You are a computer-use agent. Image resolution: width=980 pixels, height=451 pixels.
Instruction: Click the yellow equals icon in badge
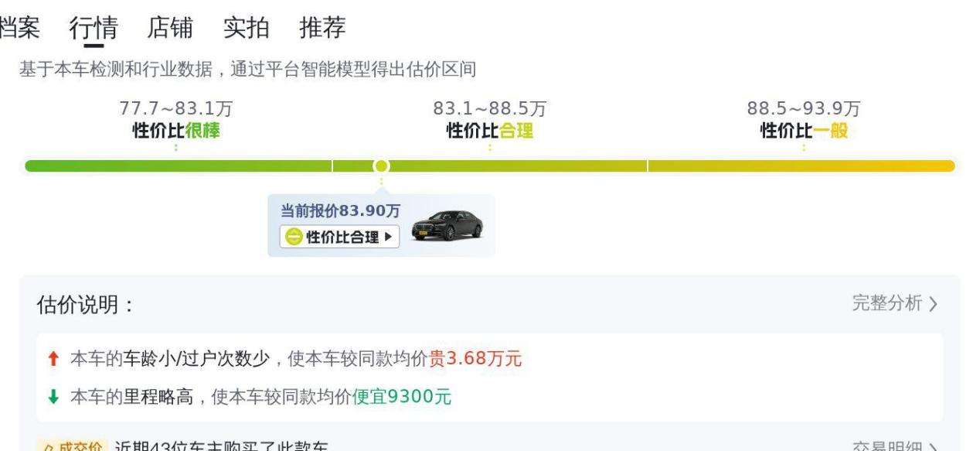point(294,237)
